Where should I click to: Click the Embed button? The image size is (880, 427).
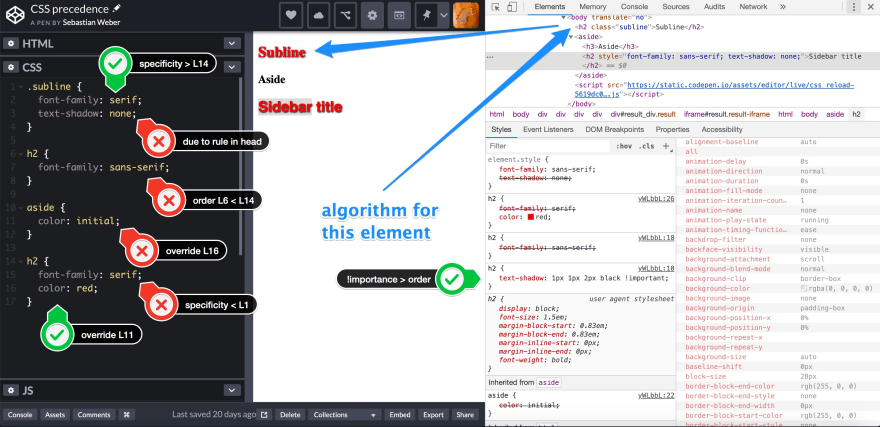coord(400,415)
